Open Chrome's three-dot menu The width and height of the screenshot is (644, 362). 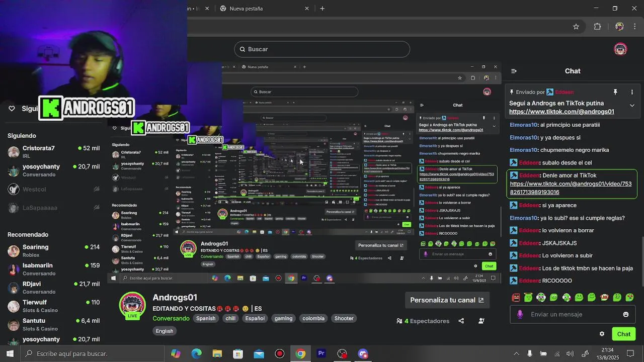point(634,27)
